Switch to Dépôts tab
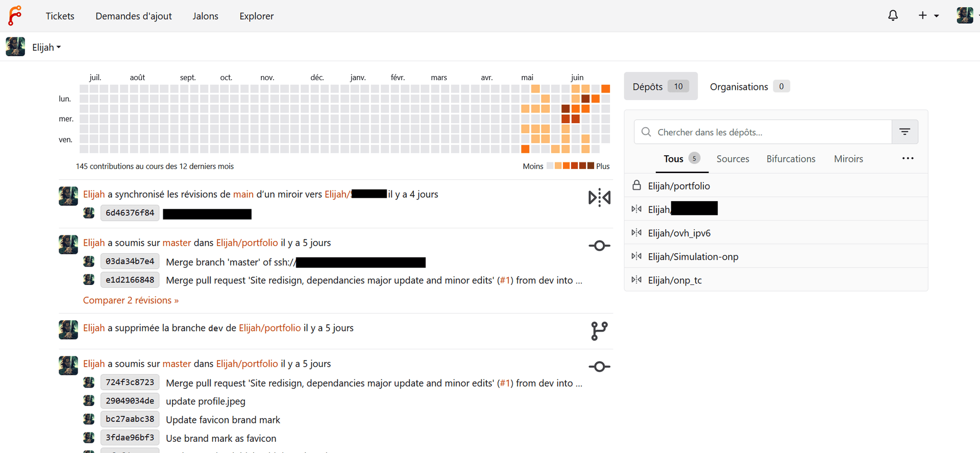 [x=660, y=86]
